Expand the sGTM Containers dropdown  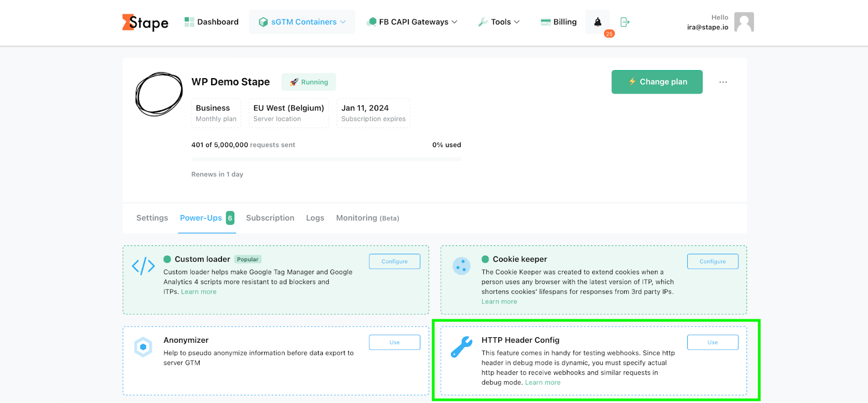point(302,22)
